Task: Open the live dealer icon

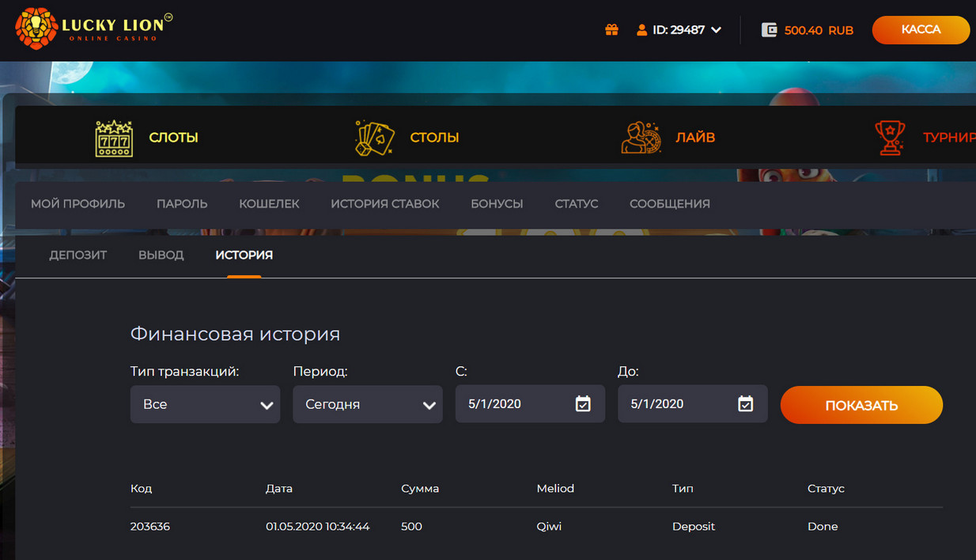Action: point(640,138)
